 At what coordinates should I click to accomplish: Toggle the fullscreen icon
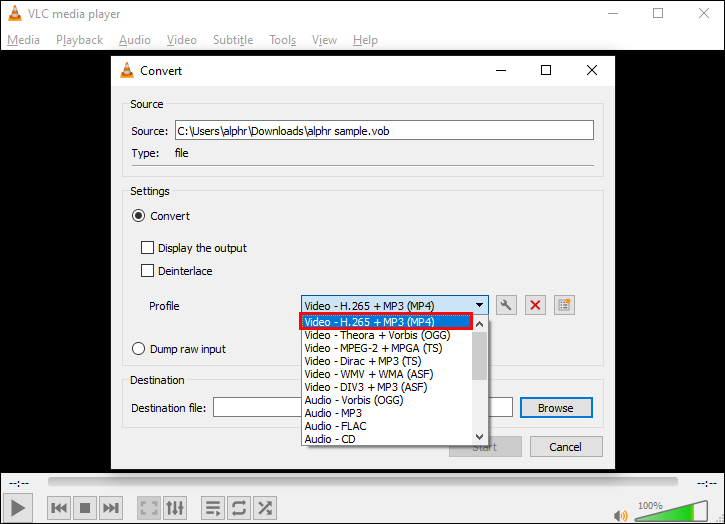(149, 508)
